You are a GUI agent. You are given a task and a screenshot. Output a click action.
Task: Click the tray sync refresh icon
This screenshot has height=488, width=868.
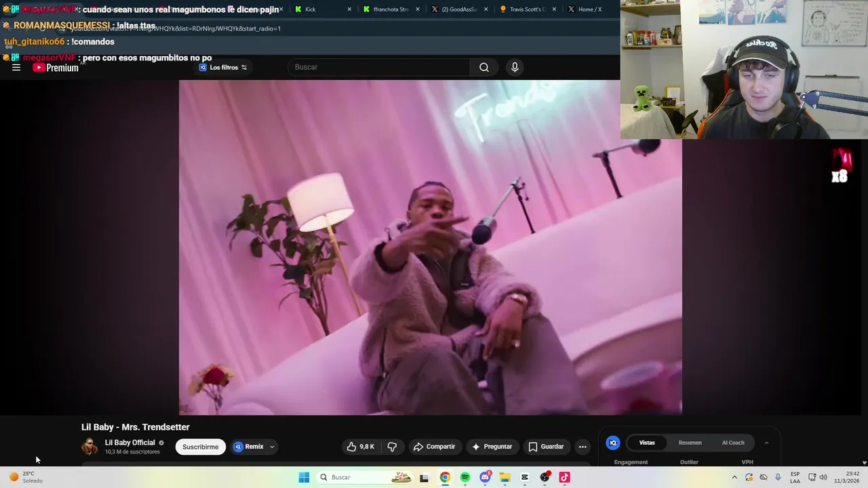pyautogui.click(x=749, y=477)
